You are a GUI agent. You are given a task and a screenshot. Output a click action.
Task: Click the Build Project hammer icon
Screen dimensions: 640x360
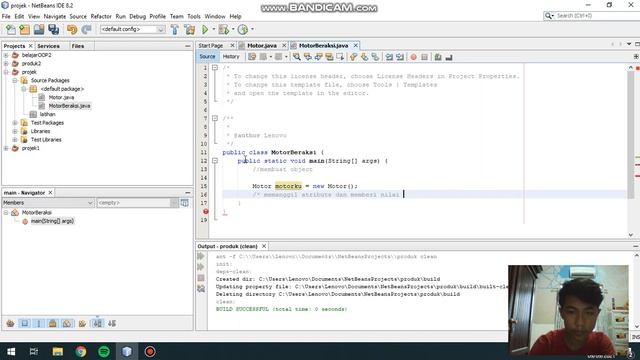pyautogui.click(x=175, y=29)
